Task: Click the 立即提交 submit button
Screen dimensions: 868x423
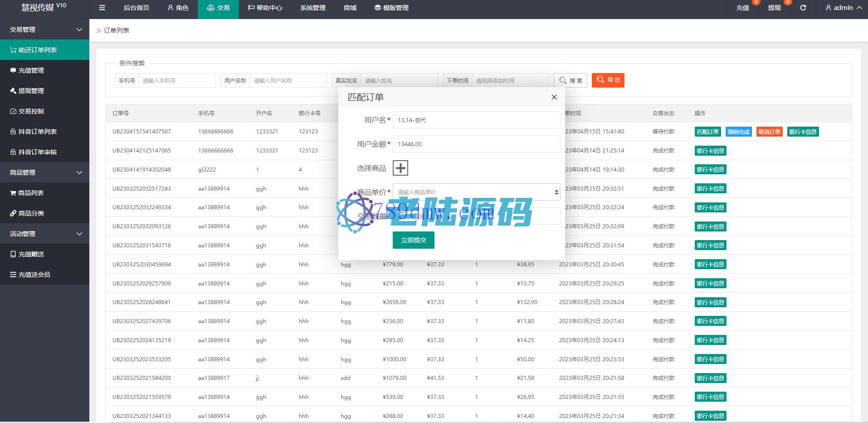Action: [413, 240]
